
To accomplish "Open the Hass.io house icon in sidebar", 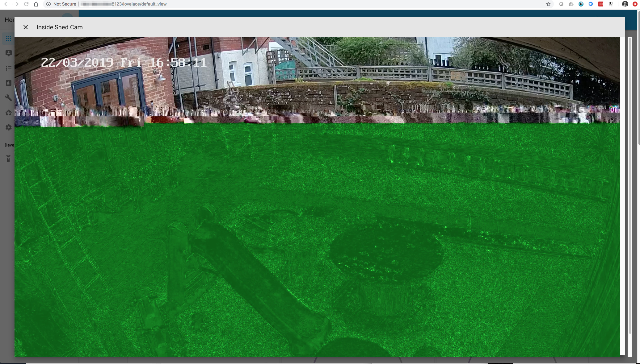I will (x=8, y=113).
